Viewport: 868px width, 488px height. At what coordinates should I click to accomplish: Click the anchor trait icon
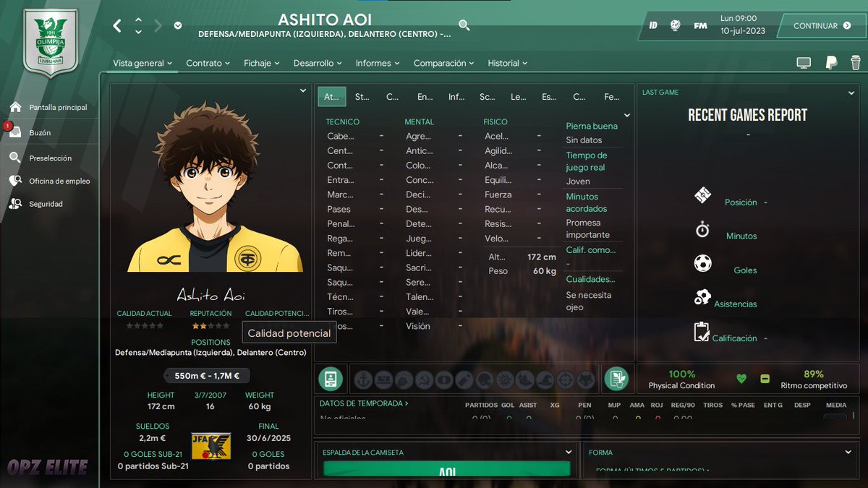pos(363,380)
